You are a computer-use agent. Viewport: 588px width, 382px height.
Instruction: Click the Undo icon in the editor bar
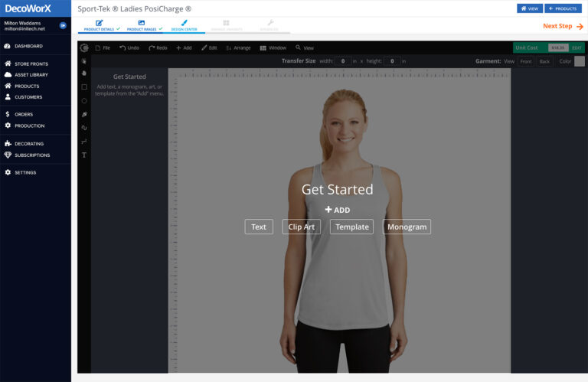(129, 47)
